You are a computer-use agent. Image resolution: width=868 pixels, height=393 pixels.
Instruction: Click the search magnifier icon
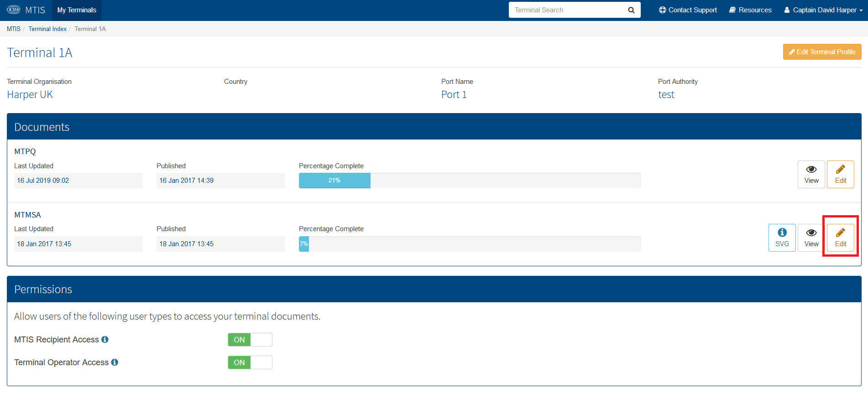pyautogui.click(x=631, y=10)
